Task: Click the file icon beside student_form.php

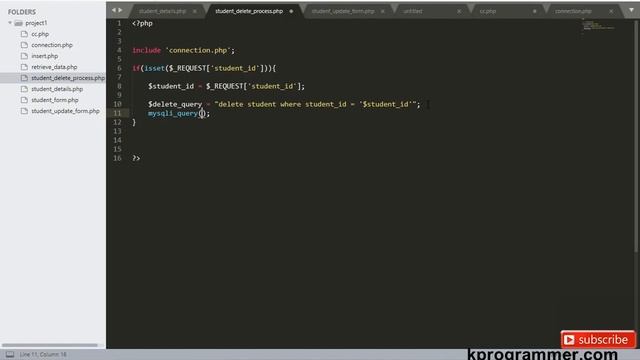Action: (x=24, y=100)
